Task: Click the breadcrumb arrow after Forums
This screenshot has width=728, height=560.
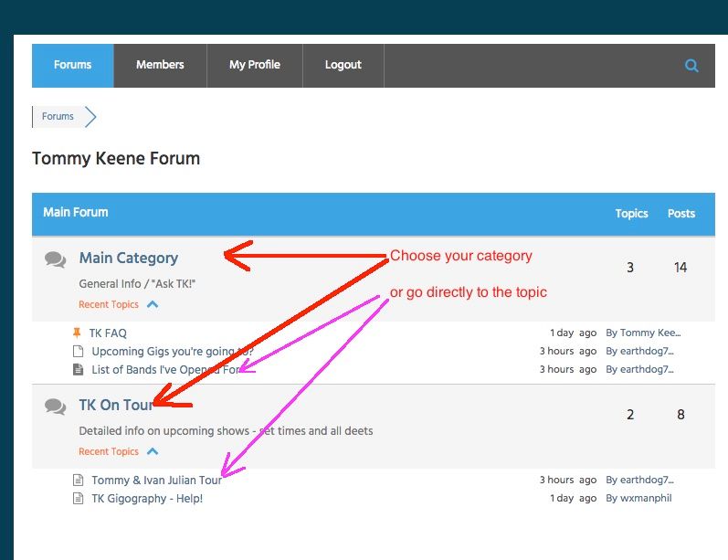Action: (x=90, y=117)
